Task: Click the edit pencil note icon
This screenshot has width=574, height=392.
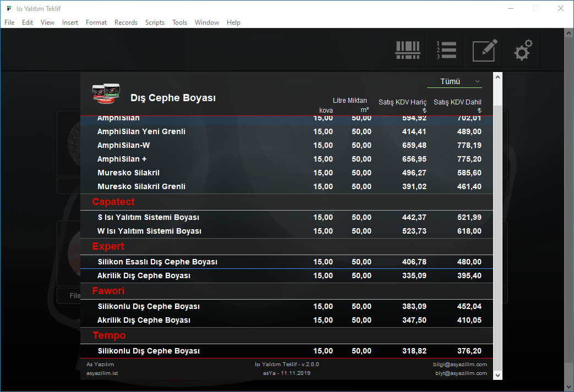Action: 485,50
